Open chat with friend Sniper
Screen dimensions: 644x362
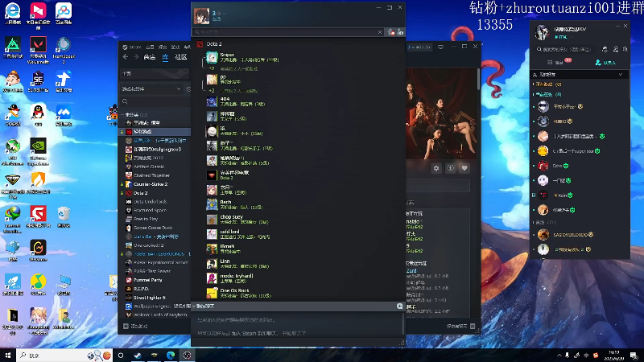pyautogui.click(x=242, y=57)
